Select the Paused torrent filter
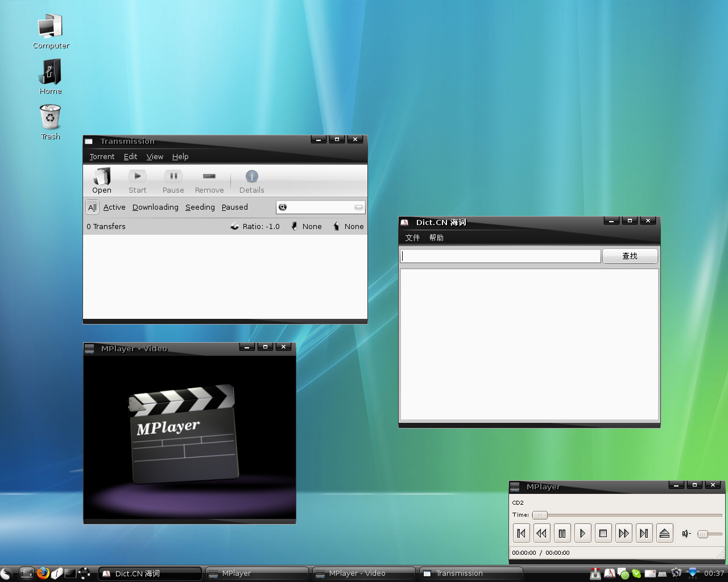 [x=235, y=207]
